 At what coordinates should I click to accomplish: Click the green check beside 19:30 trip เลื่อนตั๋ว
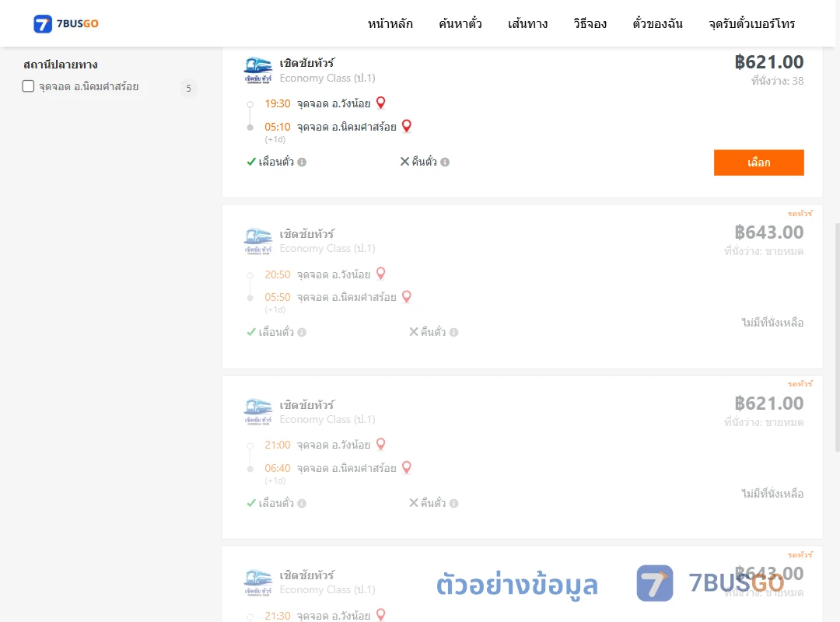click(x=250, y=162)
